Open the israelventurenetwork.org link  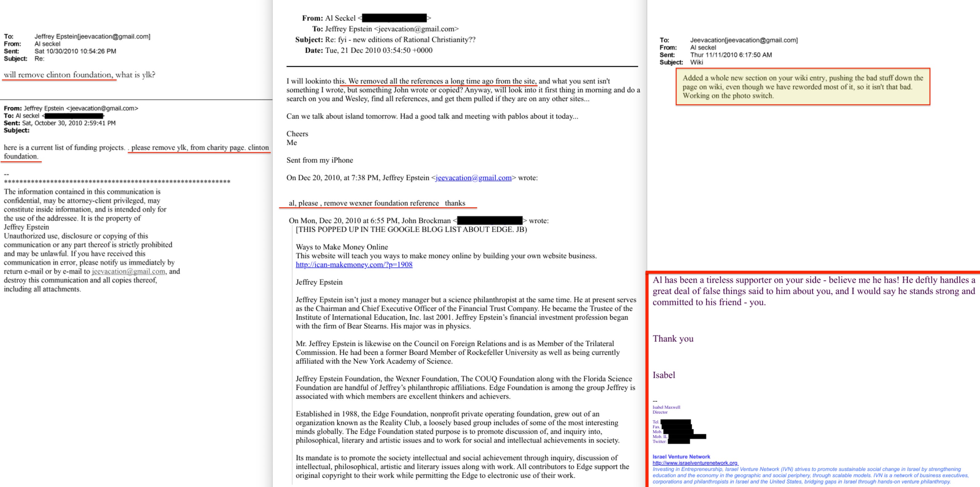tap(695, 463)
